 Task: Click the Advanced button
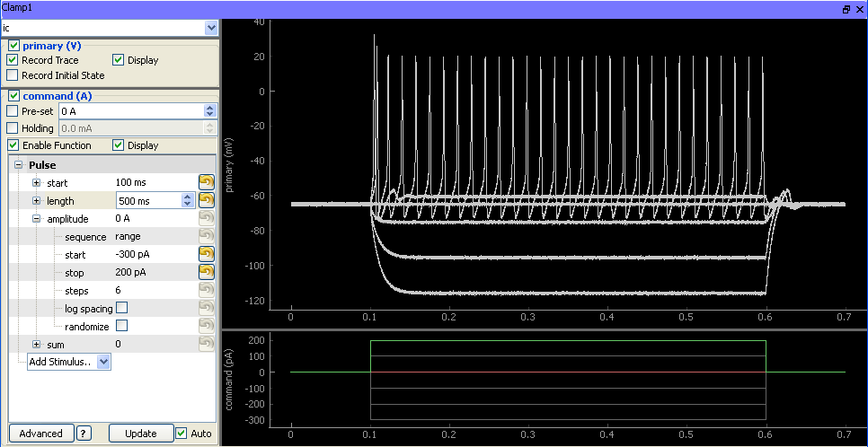point(41,434)
